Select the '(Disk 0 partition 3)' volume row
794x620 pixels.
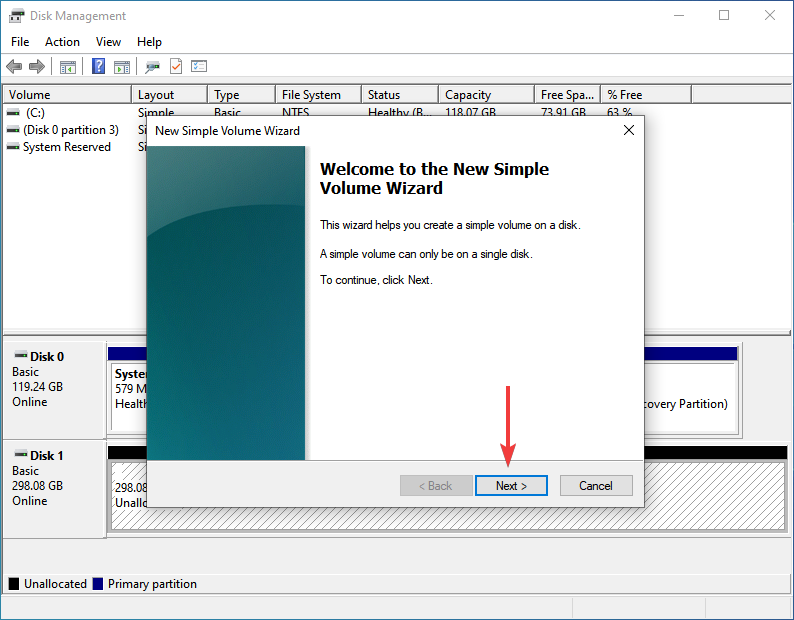[x=71, y=130]
